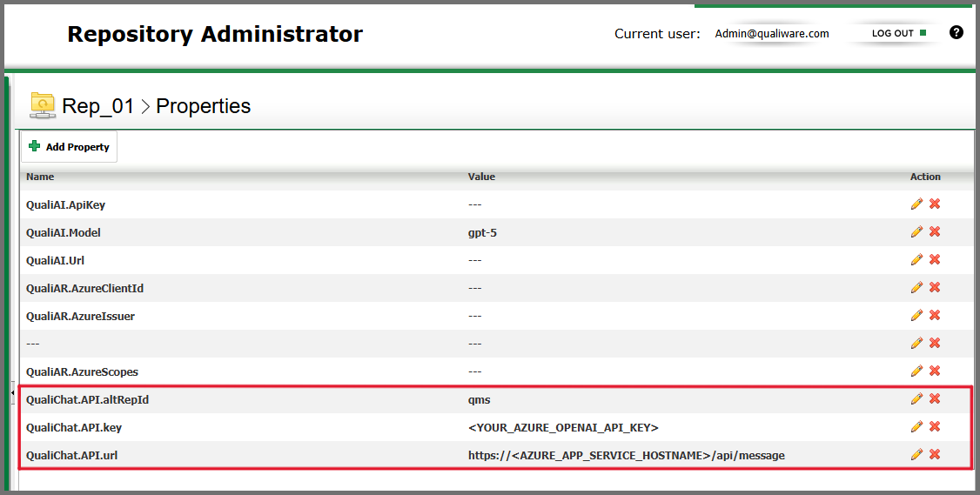Edit the QualiAI.Model property
Image resolution: width=980 pixels, height=495 pixels.
(x=916, y=231)
